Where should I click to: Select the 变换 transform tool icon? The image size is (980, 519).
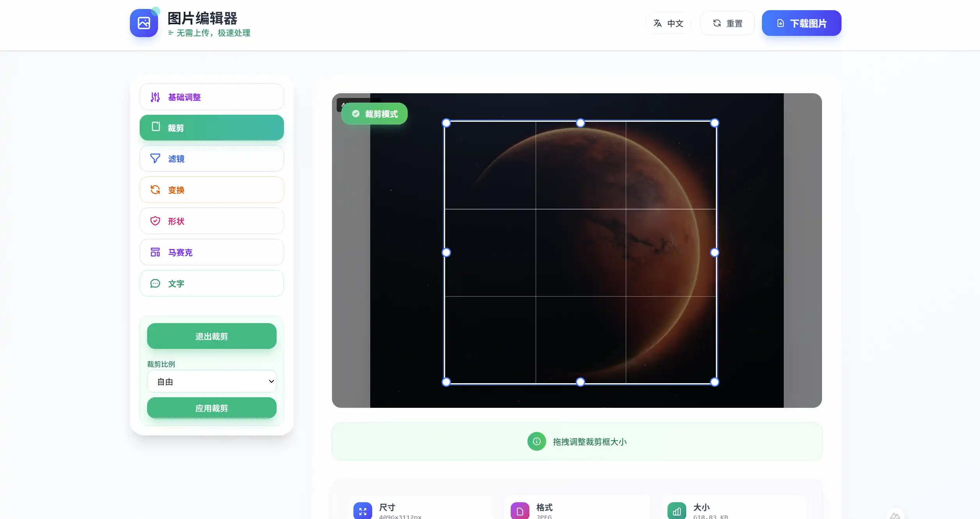155,190
